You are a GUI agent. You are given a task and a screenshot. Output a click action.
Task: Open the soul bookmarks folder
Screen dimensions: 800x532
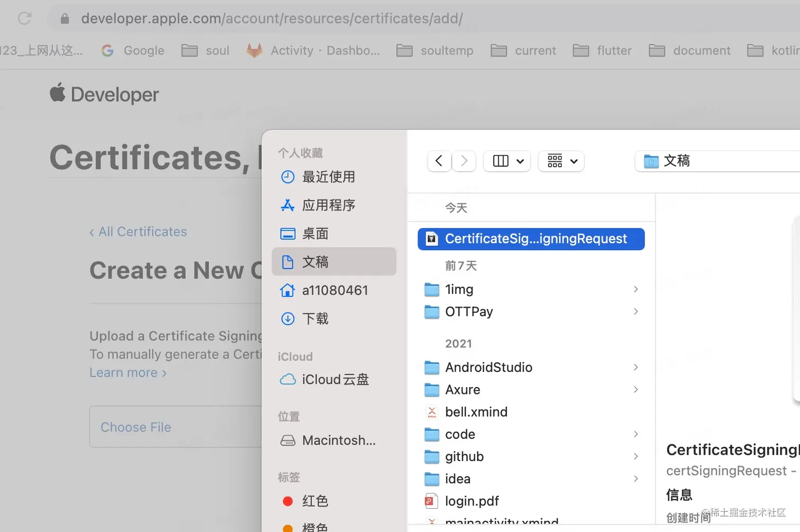205,51
